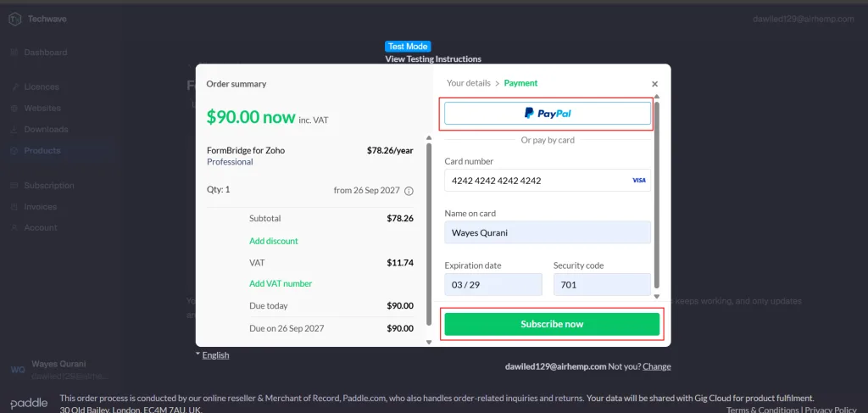Pay with the PayPal button
The image size is (868, 413).
(548, 113)
